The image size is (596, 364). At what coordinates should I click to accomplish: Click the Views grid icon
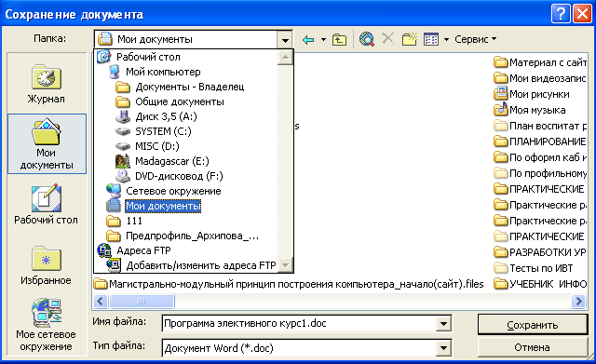[431, 39]
